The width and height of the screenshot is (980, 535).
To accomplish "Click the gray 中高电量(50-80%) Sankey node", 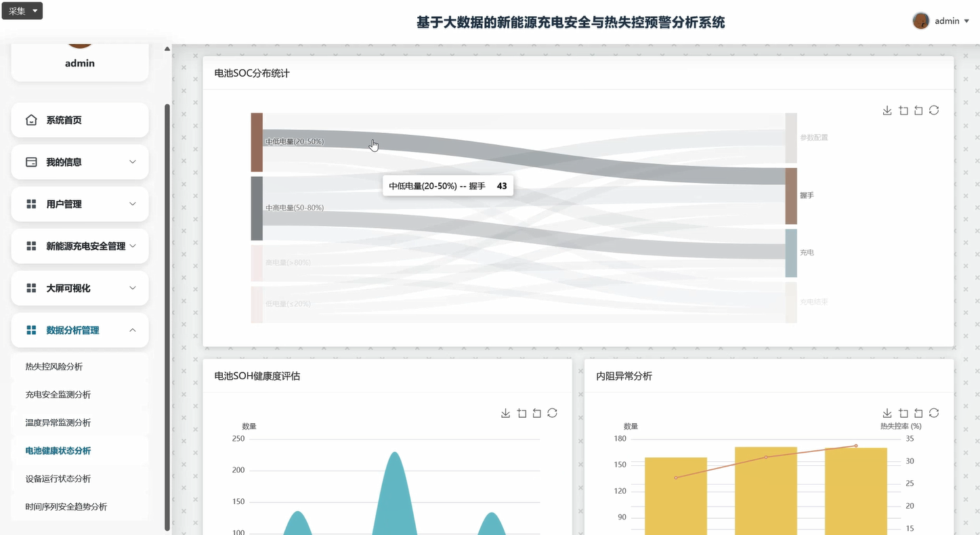I will pyautogui.click(x=257, y=209).
